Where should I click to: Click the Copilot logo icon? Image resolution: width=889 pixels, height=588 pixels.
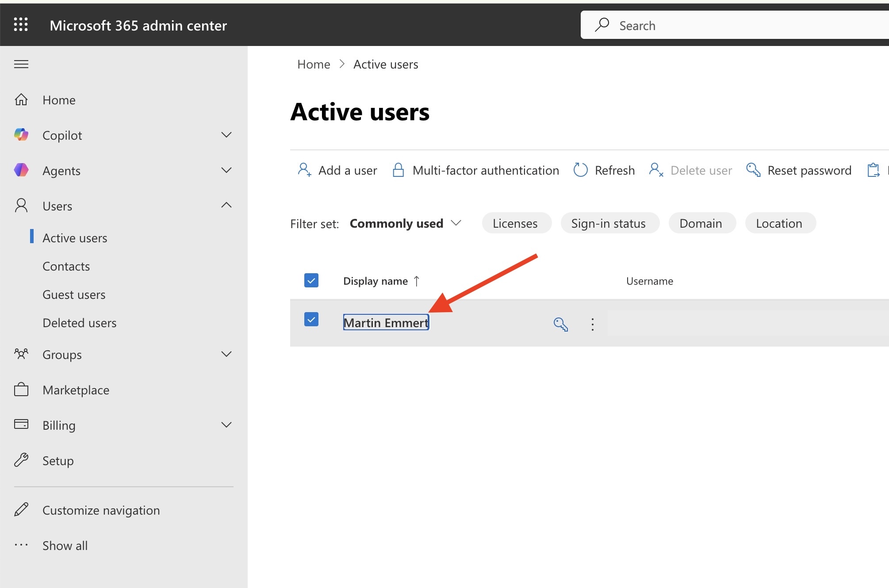click(x=21, y=134)
